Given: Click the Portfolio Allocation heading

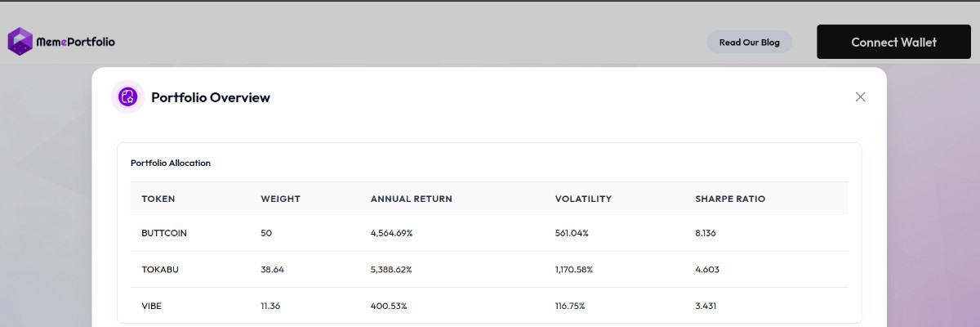Looking at the screenshot, I should (x=171, y=163).
